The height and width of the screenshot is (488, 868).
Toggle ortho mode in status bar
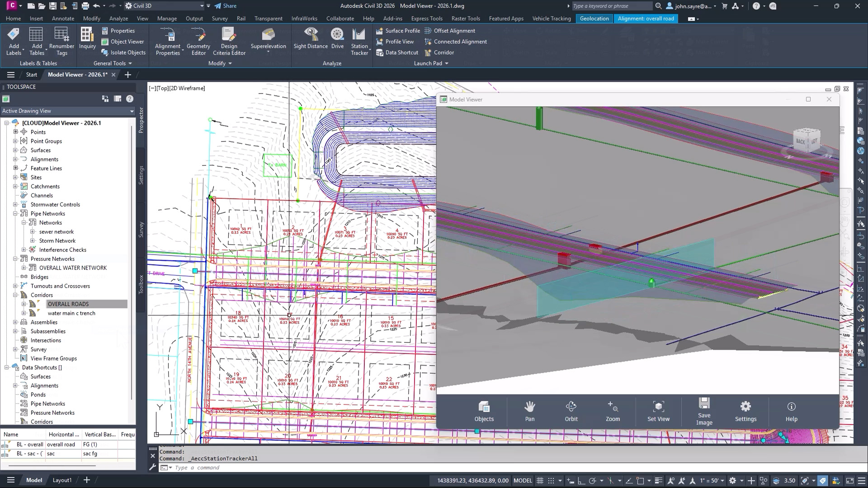(x=581, y=481)
